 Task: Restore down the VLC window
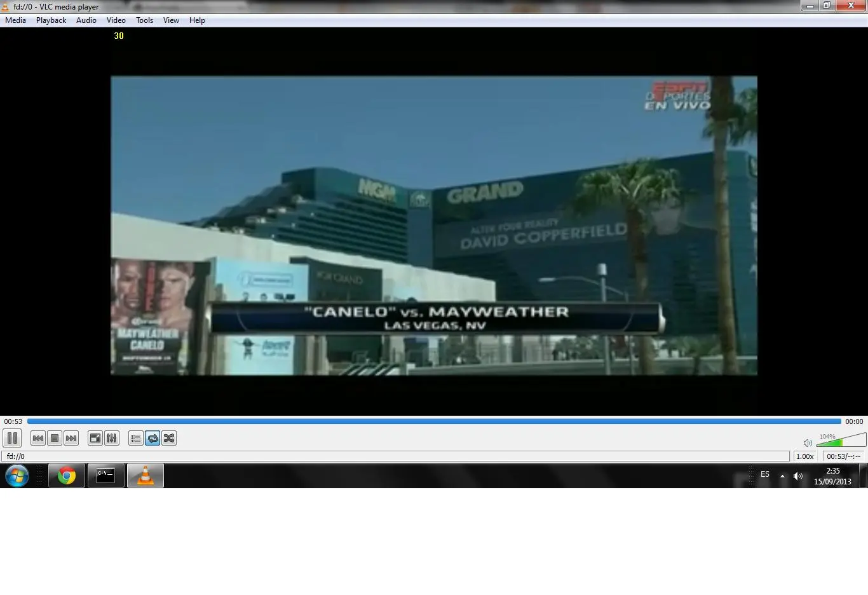click(x=827, y=6)
